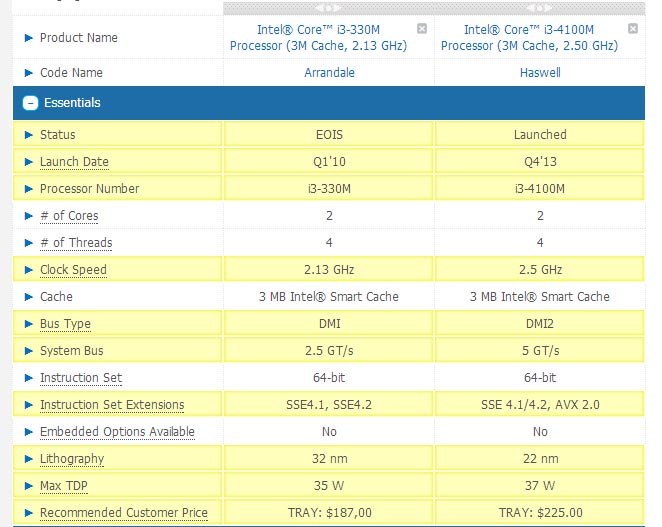Select the 2.13 GHz clock speed cell
The width and height of the screenshot is (662, 527).
329,270
